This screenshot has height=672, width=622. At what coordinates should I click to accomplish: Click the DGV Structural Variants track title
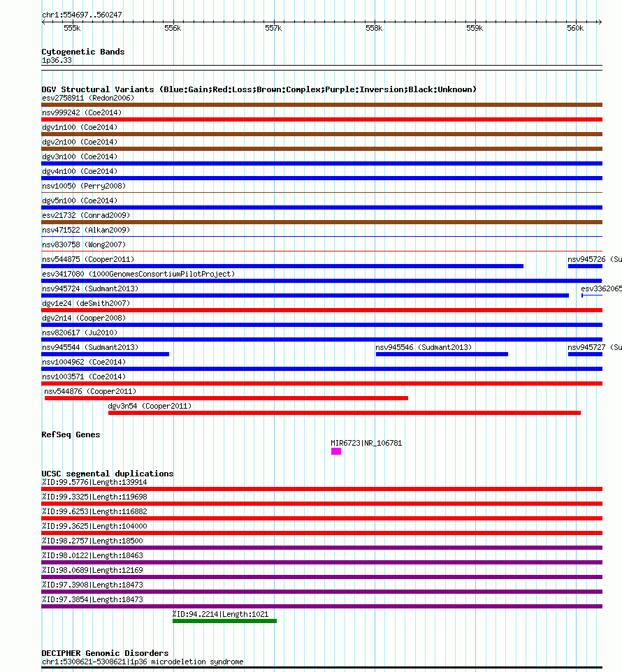[x=259, y=89]
